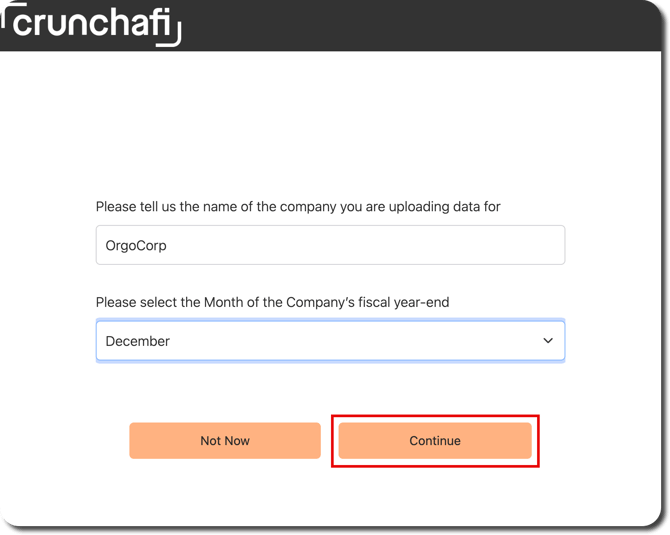Image resolution: width=670 pixels, height=535 pixels.
Task: Click the down chevron next to December
Action: pyautogui.click(x=548, y=341)
